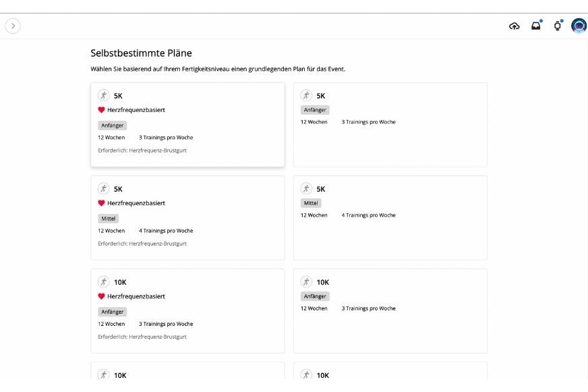
Task: Select the Mittel badge on right 5K card
Action: pyautogui.click(x=311, y=202)
